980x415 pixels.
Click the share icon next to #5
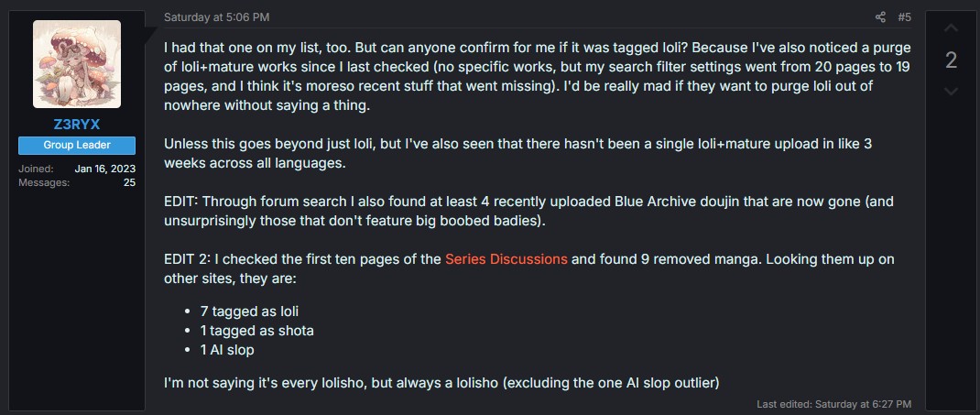pos(880,16)
